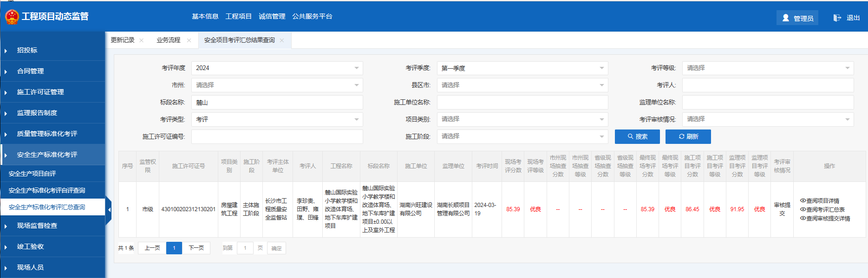Expand the 招投标 sidebar menu
The width and height of the screenshot is (868, 278).
(27, 50)
